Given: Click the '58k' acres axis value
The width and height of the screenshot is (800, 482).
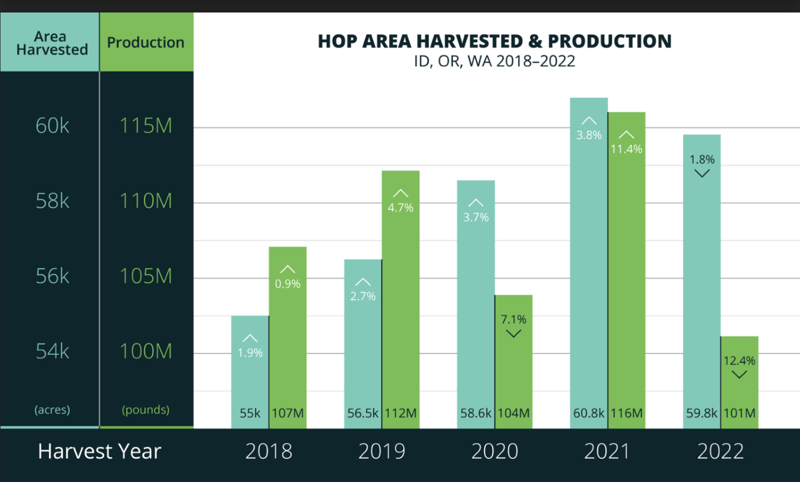Looking at the screenshot, I should coord(52,201).
